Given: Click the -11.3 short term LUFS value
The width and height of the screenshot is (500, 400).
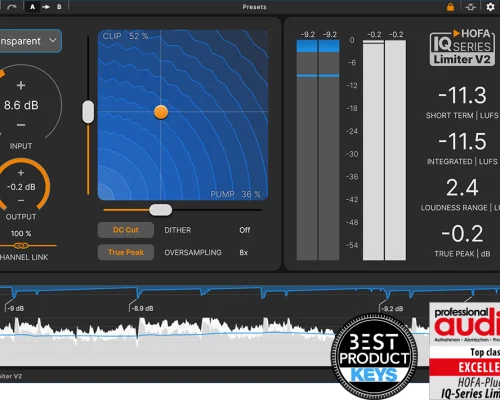Looking at the screenshot, I should [462, 95].
